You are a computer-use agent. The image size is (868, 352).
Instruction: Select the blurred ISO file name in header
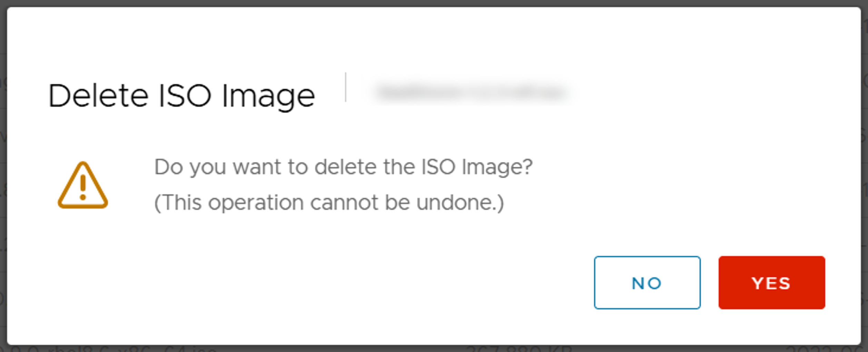471,92
